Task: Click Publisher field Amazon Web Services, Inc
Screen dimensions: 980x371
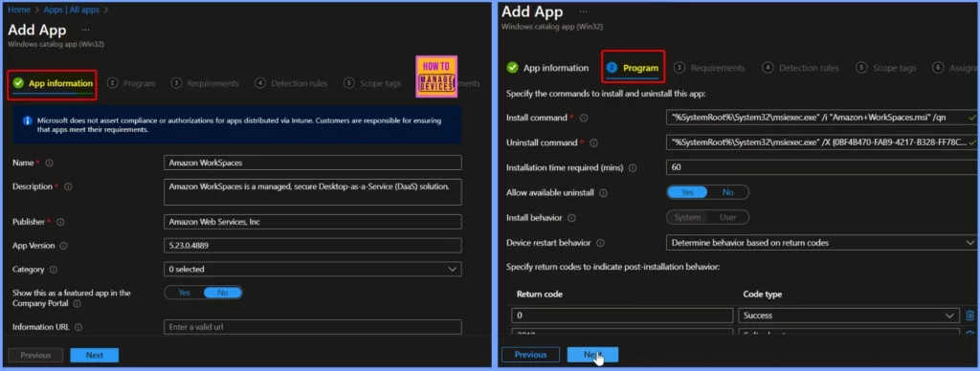Action: pyautogui.click(x=313, y=222)
